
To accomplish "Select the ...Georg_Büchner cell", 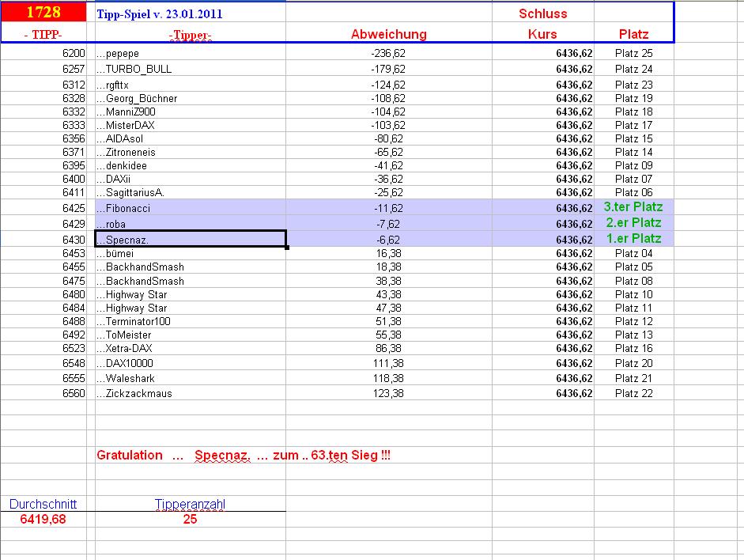I will (191, 98).
